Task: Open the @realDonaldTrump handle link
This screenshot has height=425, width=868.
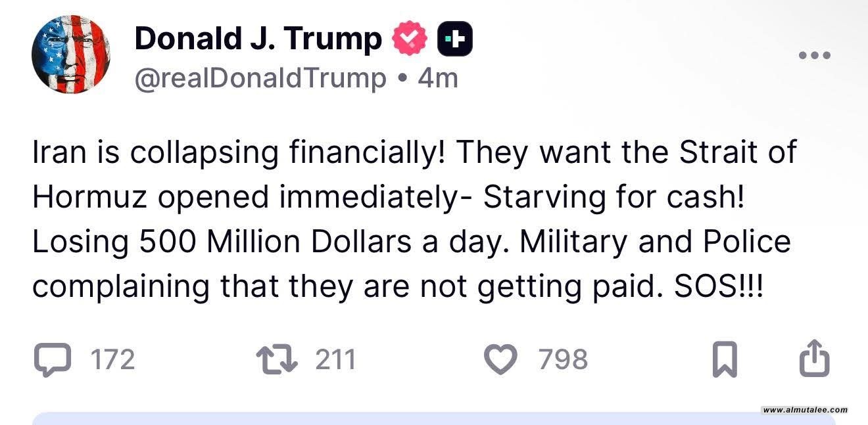Action: click(x=260, y=79)
